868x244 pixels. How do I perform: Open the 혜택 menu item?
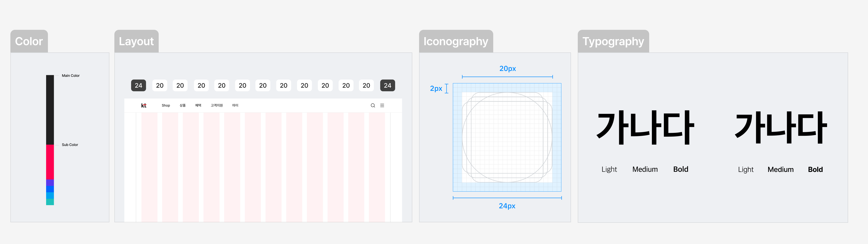pos(198,106)
